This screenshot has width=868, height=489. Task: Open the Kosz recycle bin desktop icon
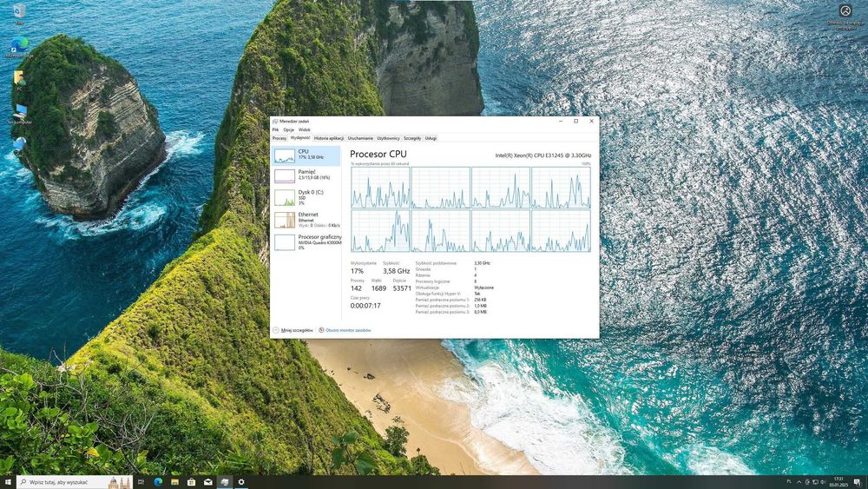[19, 13]
